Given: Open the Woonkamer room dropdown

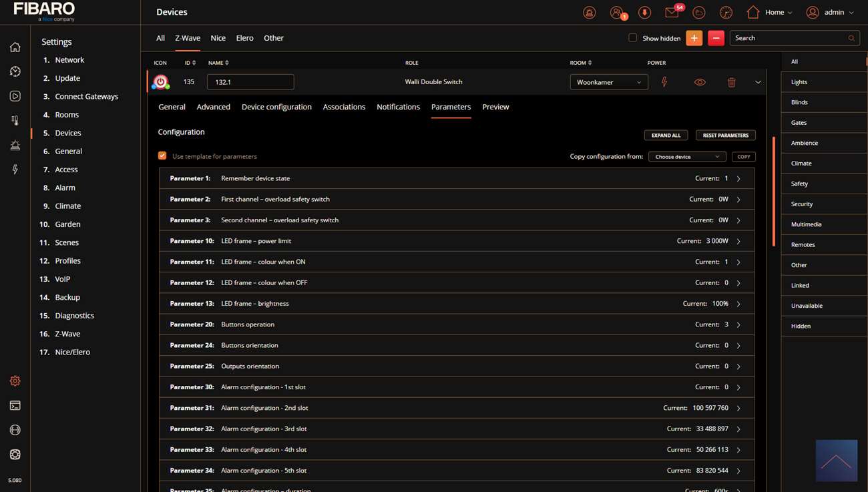Looking at the screenshot, I should pyautogui.click(x=608, y=82).
